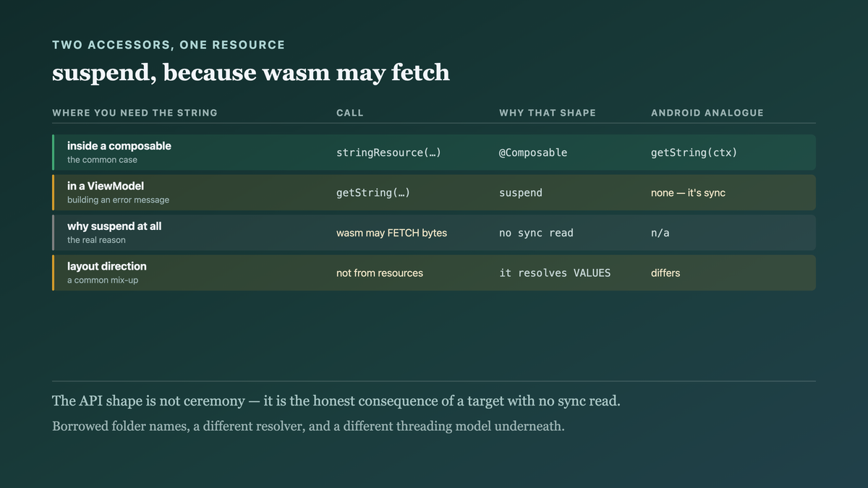Viewport: 868px width, 488px height.
Task: Click the 'CALL' column header
Action: coord(350,113)
